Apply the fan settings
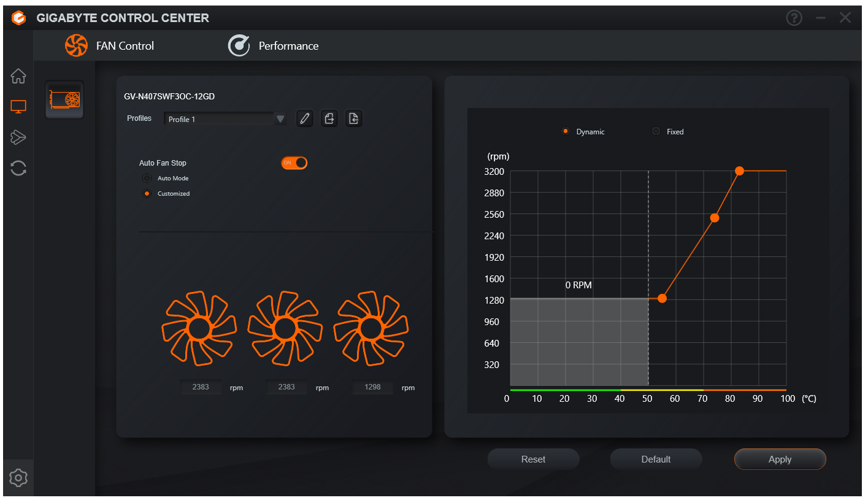 [x=780, y=459]
